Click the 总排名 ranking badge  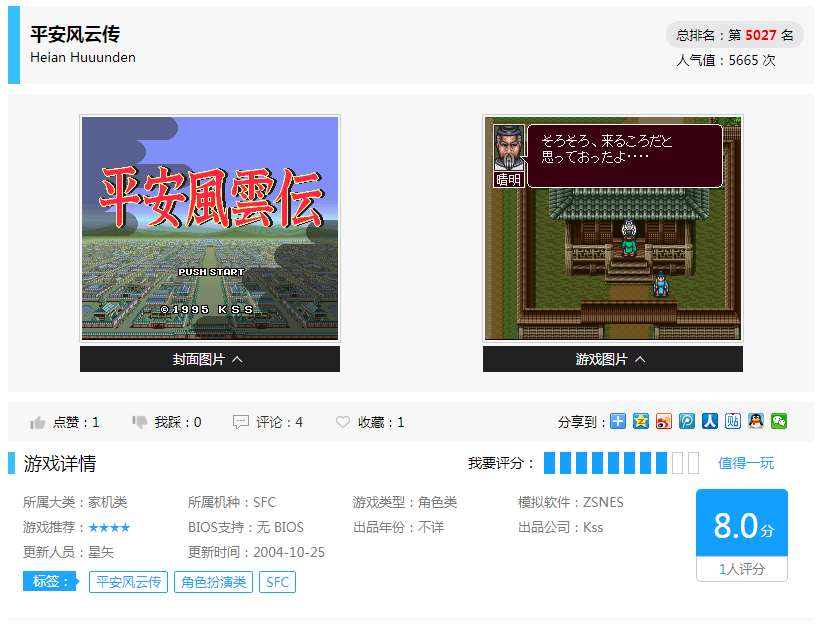click(734, 35)
